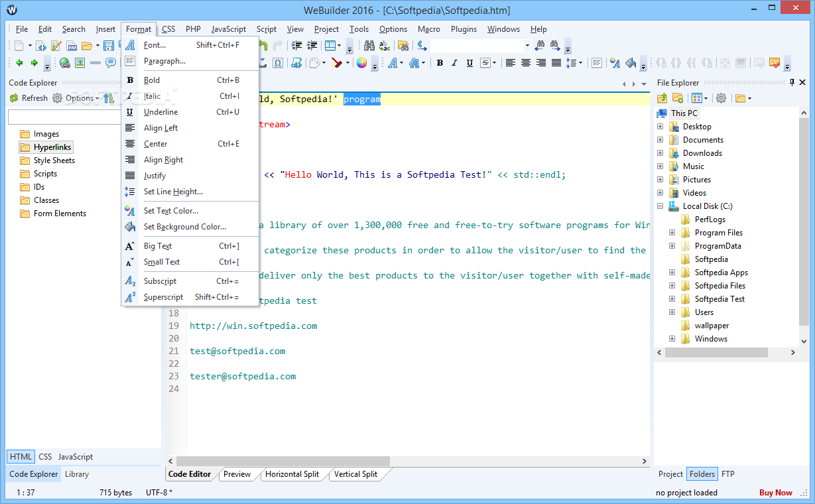Select Set Line Height... menu entry

(x=190, y=192)
